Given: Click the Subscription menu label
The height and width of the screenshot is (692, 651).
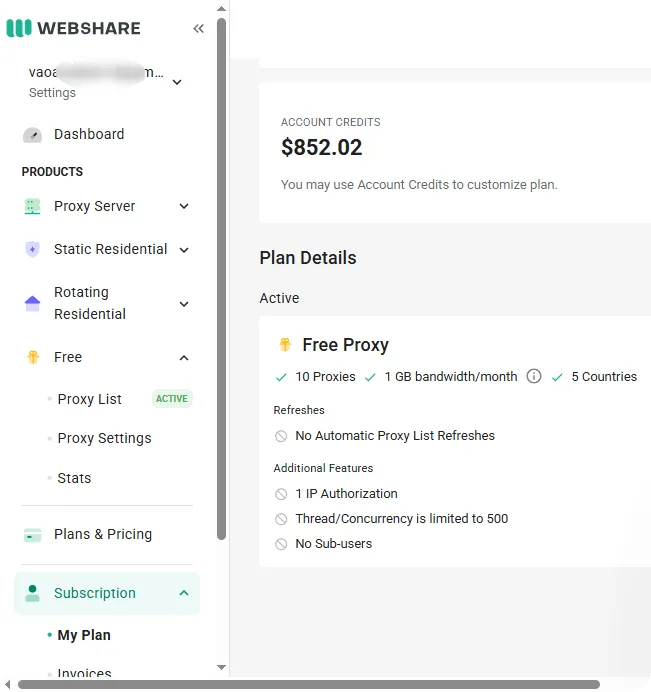Looking at the screenshot, I should (95, 593).
